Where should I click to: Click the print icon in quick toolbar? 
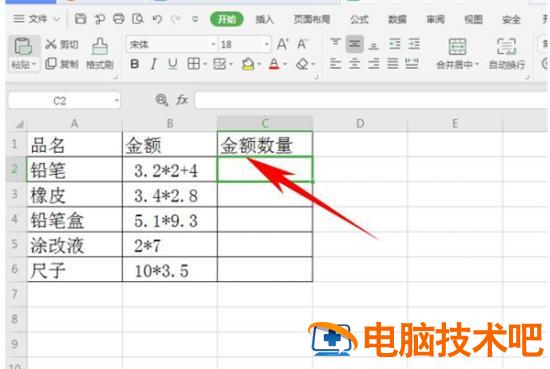pyautogui.click(x=119, y=19)
